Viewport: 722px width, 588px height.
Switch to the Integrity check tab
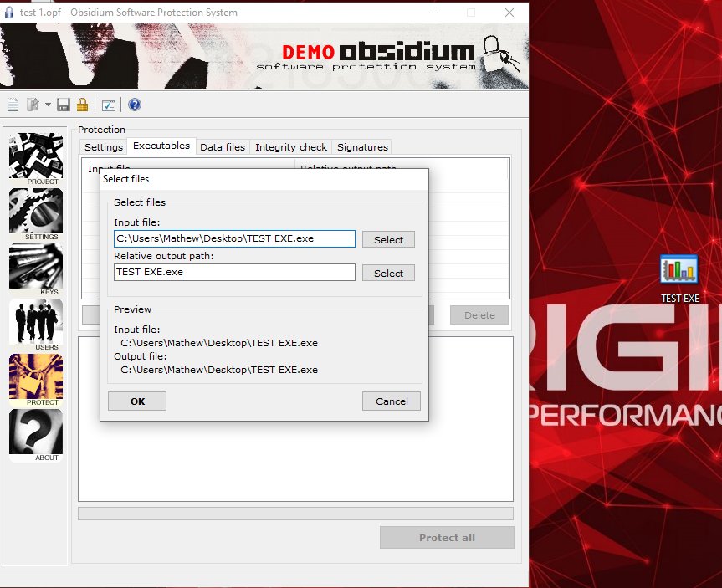point(291,147)
